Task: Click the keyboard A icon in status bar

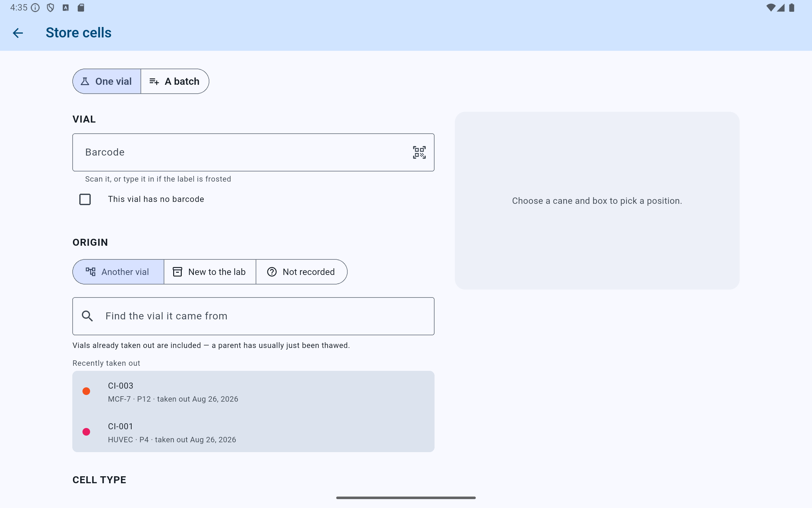Action: (66, 8)
